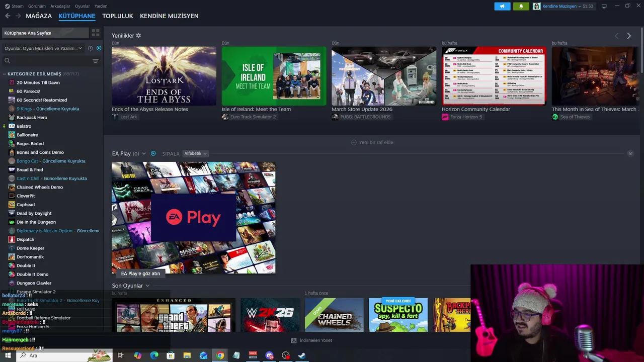Click the magnifier search icon in library sidebar
This screenshot has height=362, width=644.
tap(7, 61)
